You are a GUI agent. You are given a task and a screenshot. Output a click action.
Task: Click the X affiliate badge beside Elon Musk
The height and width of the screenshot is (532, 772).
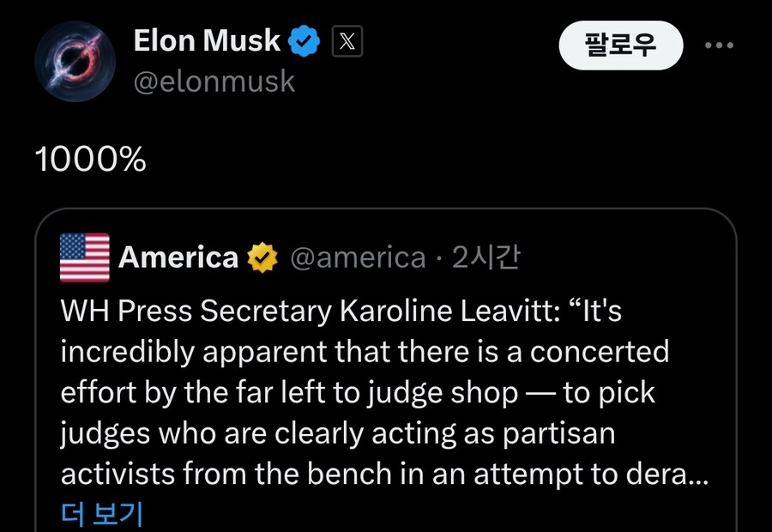pyautogui.click(x=347, y=41)
